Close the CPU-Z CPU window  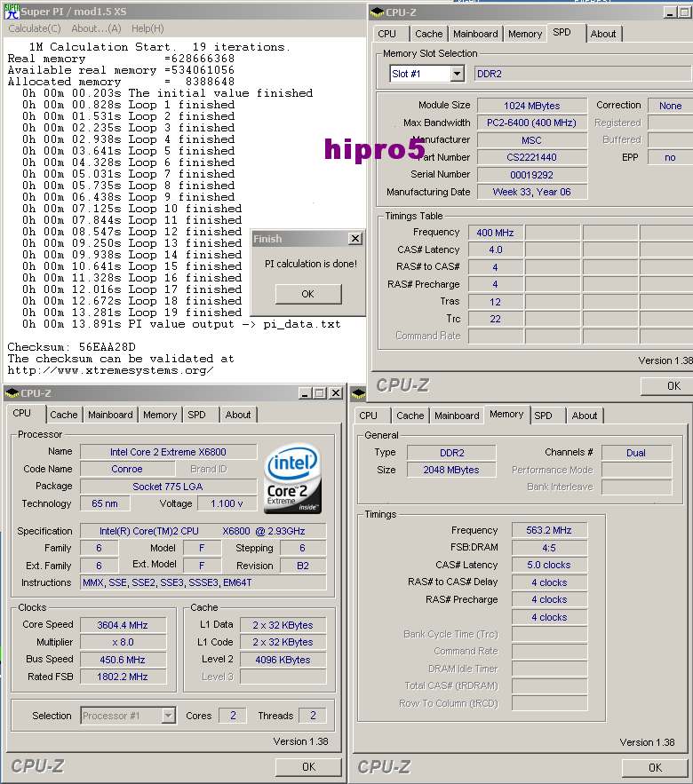[x=336, y=393]
